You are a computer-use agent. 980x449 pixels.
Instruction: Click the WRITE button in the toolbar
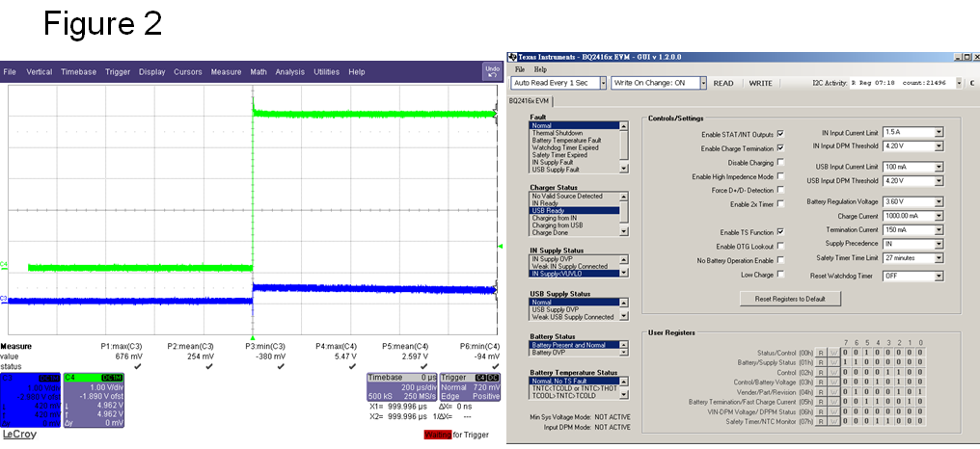point(760,83)
